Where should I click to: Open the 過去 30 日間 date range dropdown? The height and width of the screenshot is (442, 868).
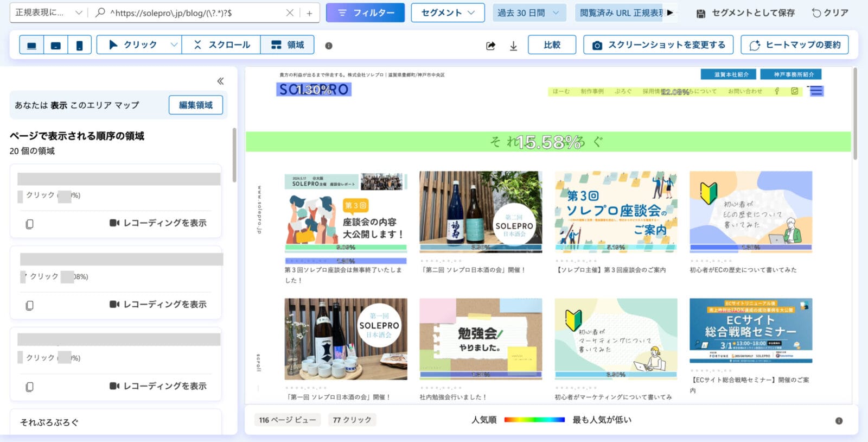tap(529, 12)
